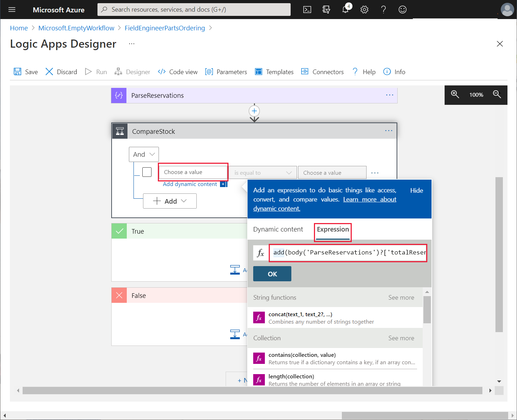Zoom out on the designer canvas
Image resolution: width=517 pixels, height=420 pixels.
[497, 94]
